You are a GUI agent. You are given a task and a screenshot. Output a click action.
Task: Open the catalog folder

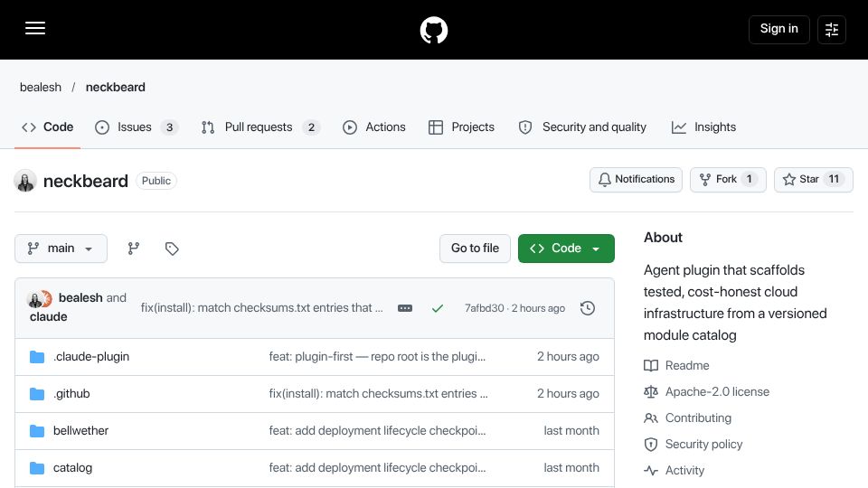72,468
